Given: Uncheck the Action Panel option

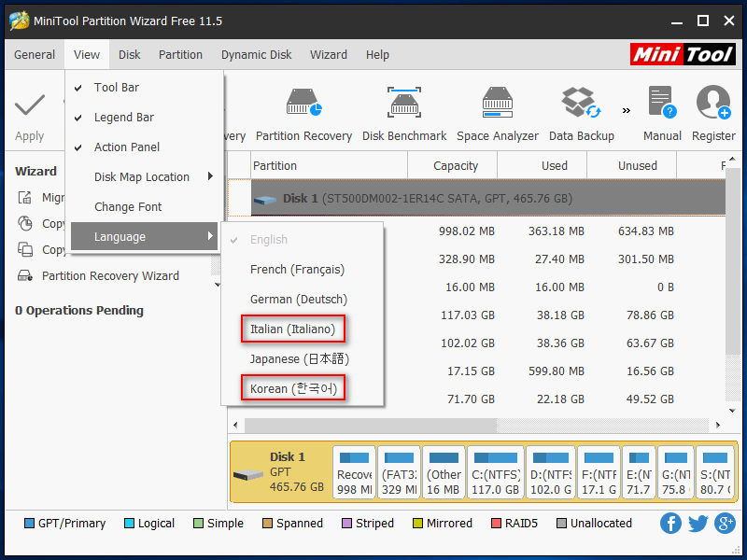Looking at the screenshot, I should pos(126,147).
